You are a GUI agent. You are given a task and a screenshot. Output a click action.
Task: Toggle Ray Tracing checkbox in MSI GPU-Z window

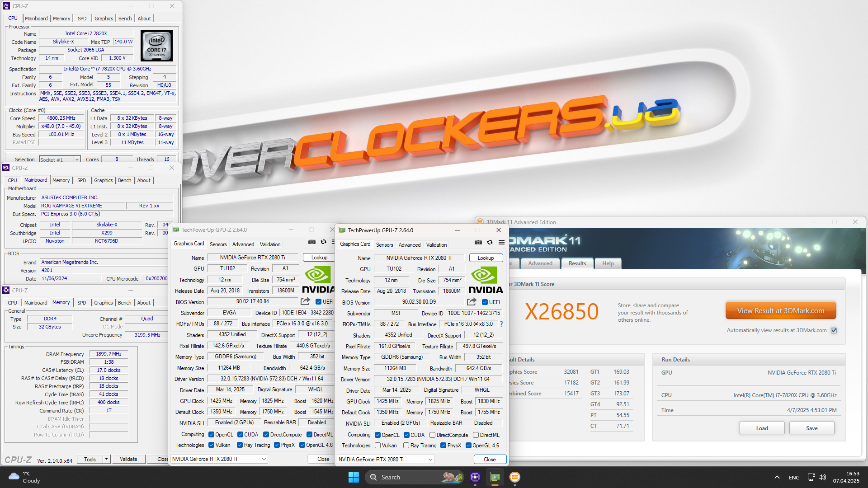[x=406, y=446]
